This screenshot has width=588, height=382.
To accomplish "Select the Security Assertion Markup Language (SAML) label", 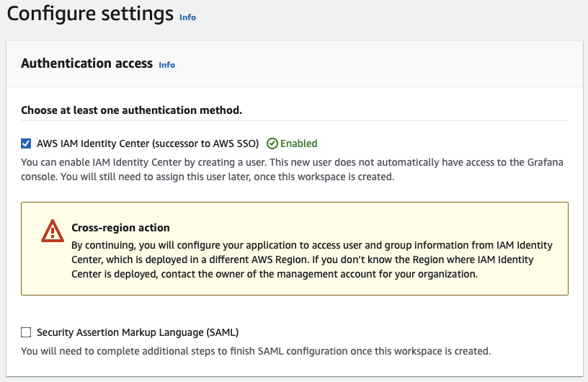I will point(137,332).
